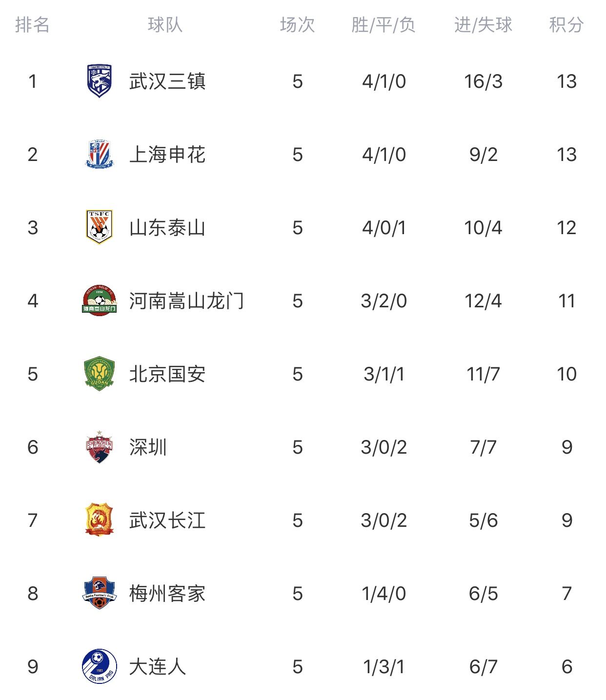The height and width of the screenshot is (700, 606).
Task: Click the 胜/平/负 column header
Action: tap(384, 24)
